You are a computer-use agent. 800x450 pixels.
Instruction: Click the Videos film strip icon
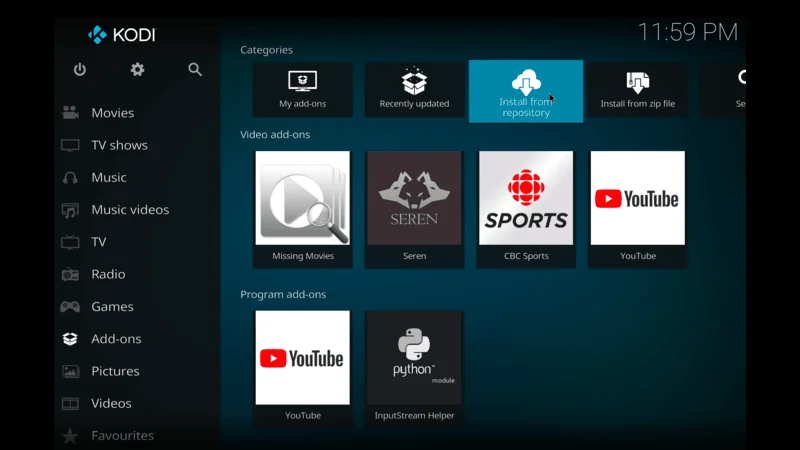point(70,404)
